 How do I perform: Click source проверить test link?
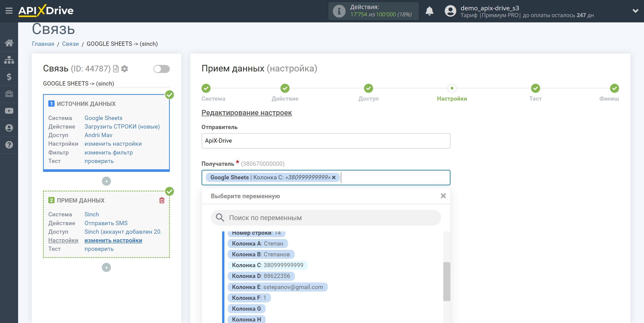pos(99,161)
